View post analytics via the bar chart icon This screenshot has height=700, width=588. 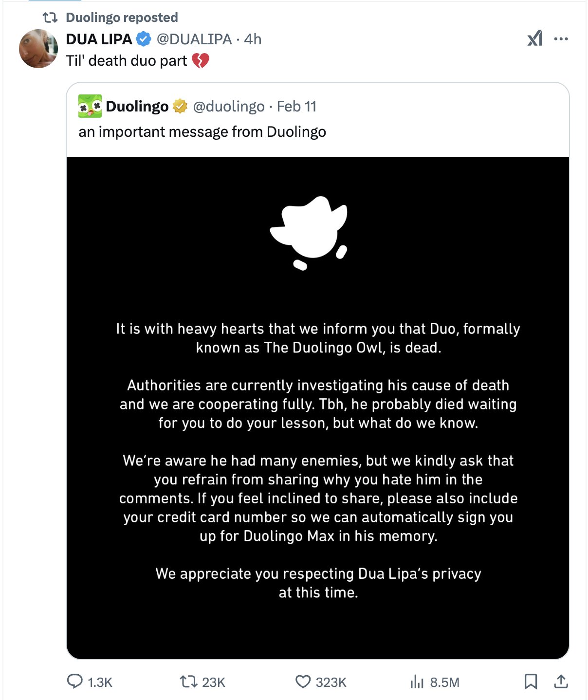417,682
